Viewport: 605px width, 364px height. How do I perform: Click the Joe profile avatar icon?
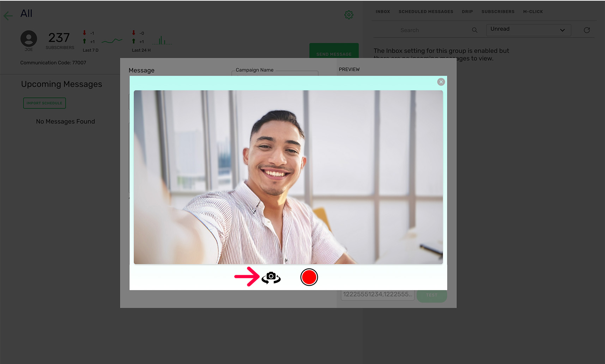(29, 39)
